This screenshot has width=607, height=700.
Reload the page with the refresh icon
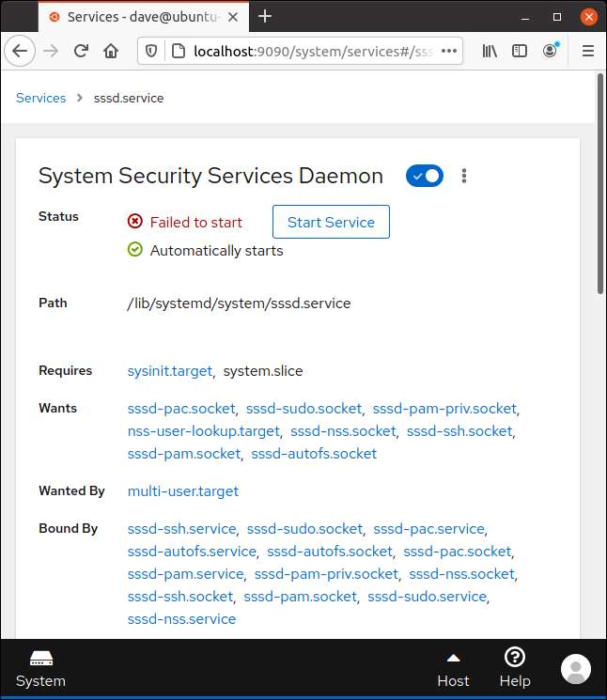(81, 52)
